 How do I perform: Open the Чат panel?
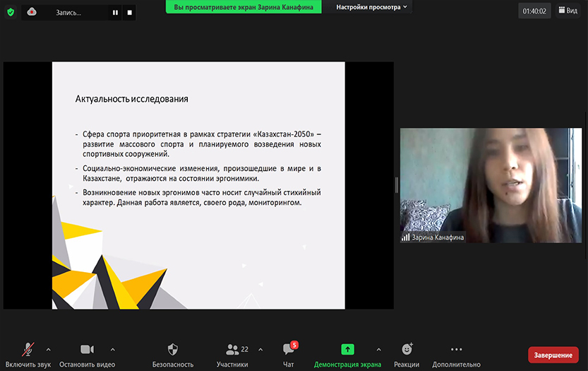tap(289, 355)
